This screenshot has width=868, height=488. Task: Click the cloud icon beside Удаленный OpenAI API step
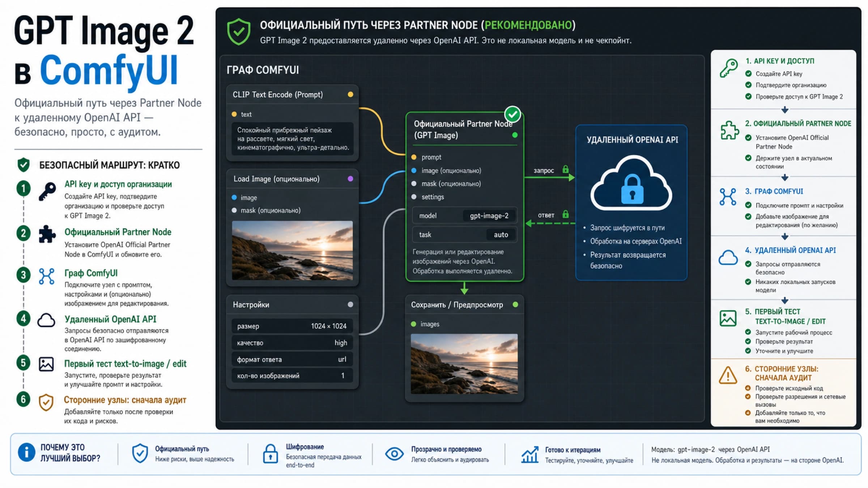(47, 320)
